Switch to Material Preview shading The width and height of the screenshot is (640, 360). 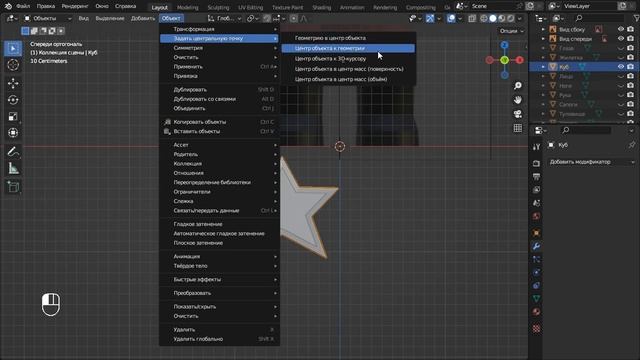click(502, 18)
